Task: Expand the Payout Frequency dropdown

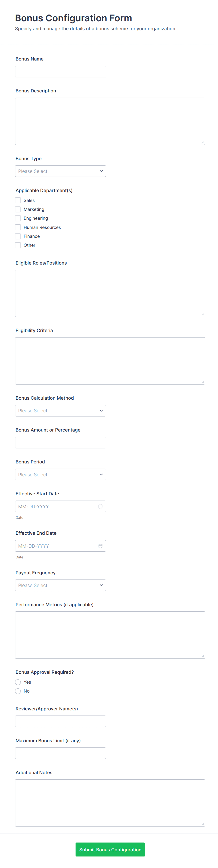Action: tap(60, 585)
